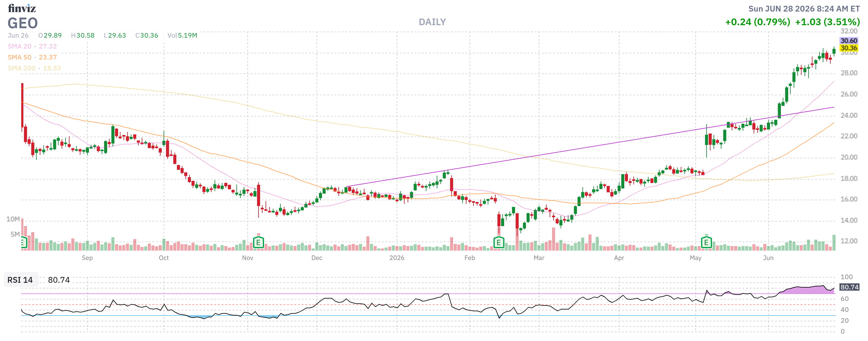
Task: Open the early November earnings E marker
Action: [x=259, y=242]
